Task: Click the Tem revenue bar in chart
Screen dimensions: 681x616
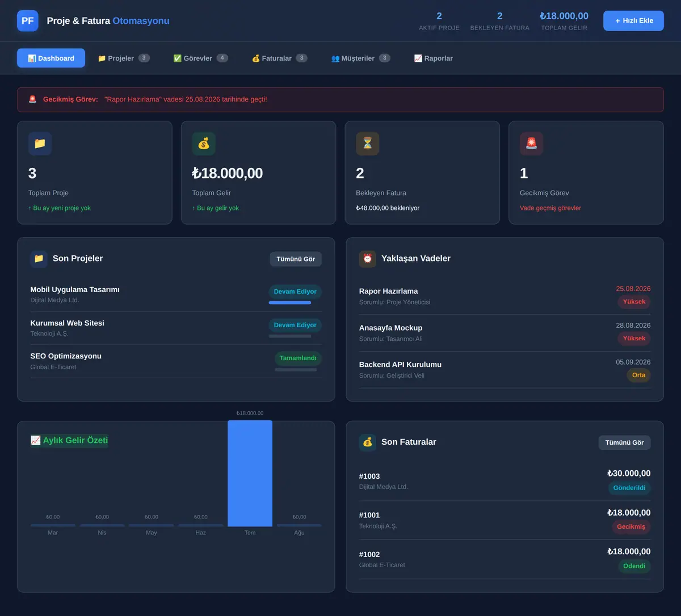Action: [250, 473]
